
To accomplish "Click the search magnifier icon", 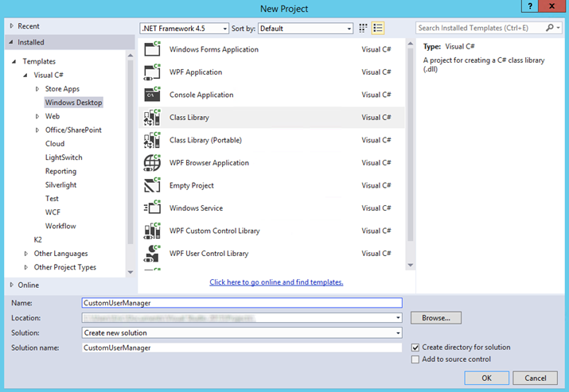I will tap(549, 28).
